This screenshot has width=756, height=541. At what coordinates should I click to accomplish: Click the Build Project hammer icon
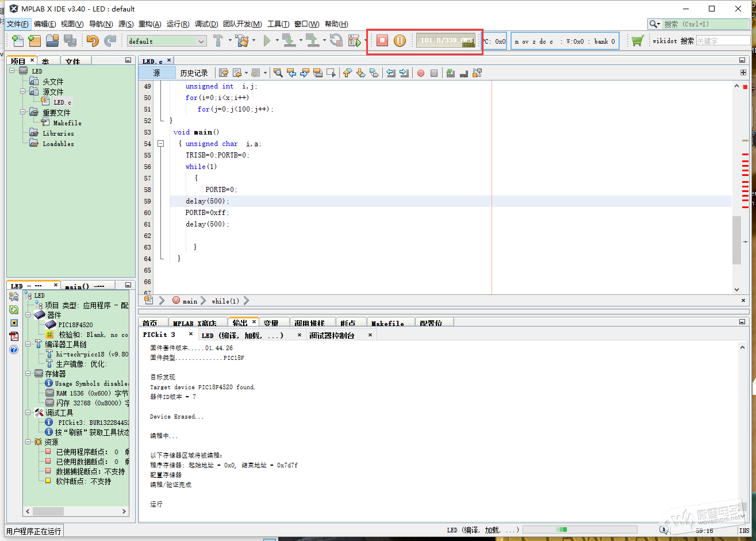point(218,41)
